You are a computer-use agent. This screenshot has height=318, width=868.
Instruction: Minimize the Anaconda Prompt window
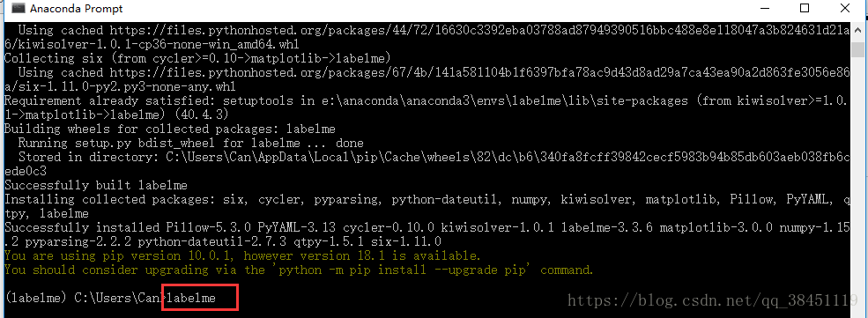coord(765,8)
